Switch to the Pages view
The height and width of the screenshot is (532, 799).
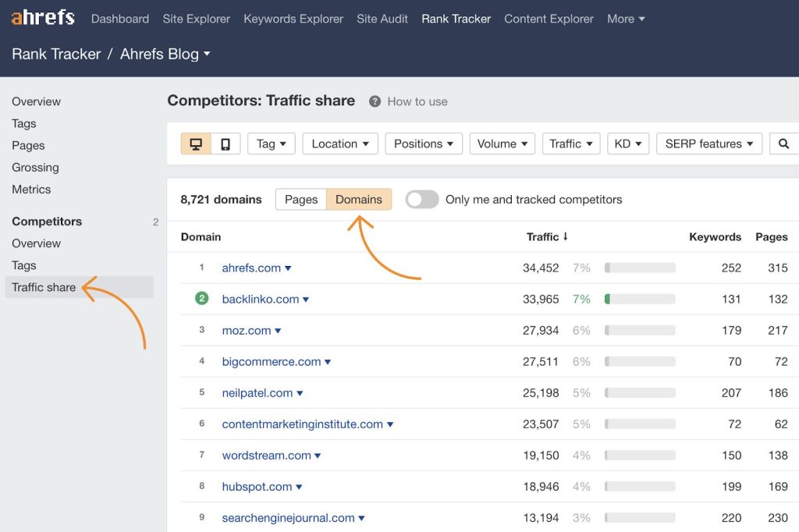pyautogui.click(x=300, y=200)
